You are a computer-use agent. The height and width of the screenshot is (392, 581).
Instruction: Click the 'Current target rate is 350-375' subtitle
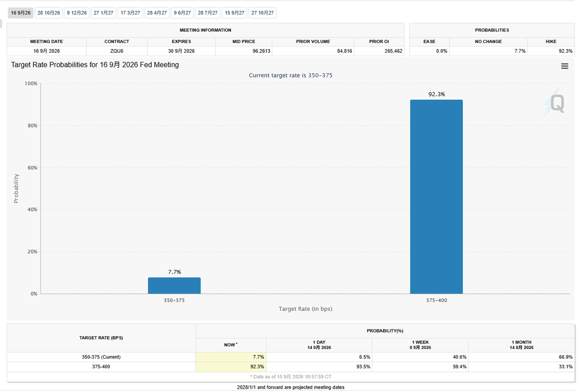pos(290,75)
